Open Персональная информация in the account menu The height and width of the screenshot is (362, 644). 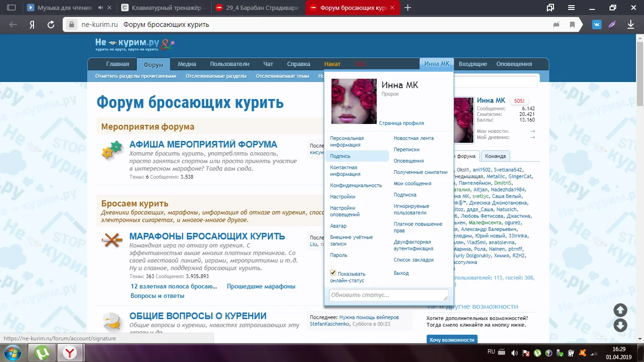coord(347,141)
